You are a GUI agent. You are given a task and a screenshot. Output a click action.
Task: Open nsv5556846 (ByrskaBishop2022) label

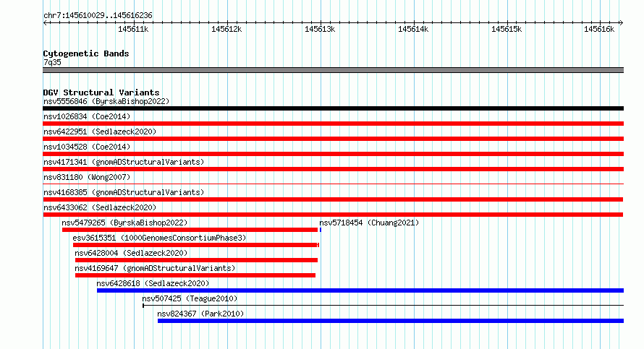coord(106,101)
